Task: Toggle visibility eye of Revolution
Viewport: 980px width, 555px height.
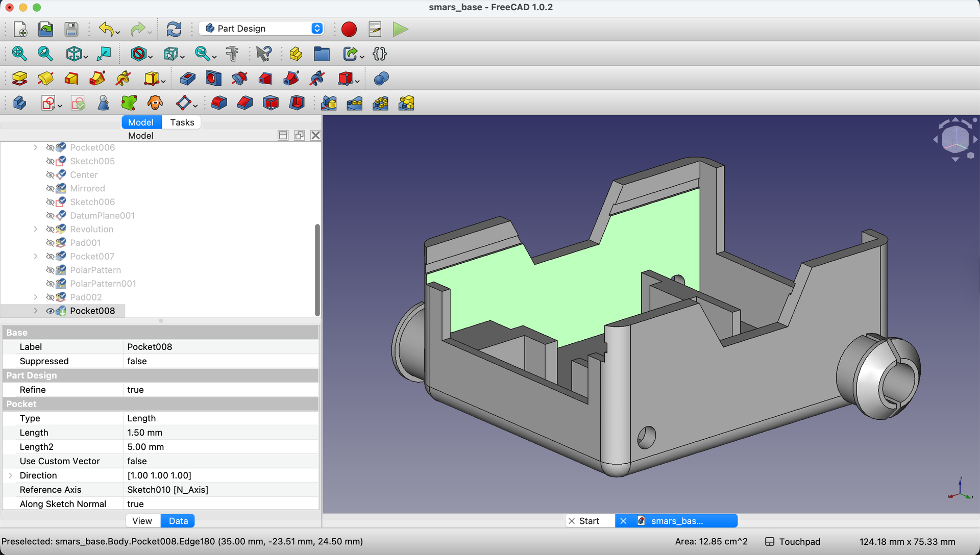Action: (50, 229)
